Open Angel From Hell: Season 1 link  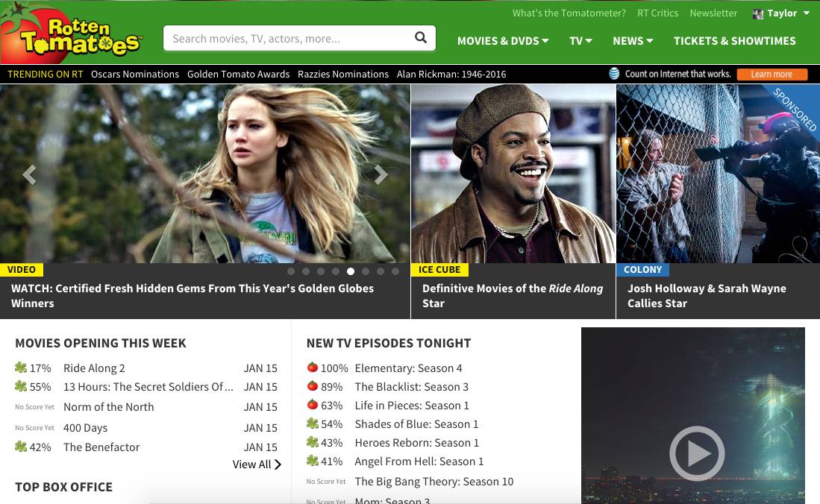click(x=419, y=461)
